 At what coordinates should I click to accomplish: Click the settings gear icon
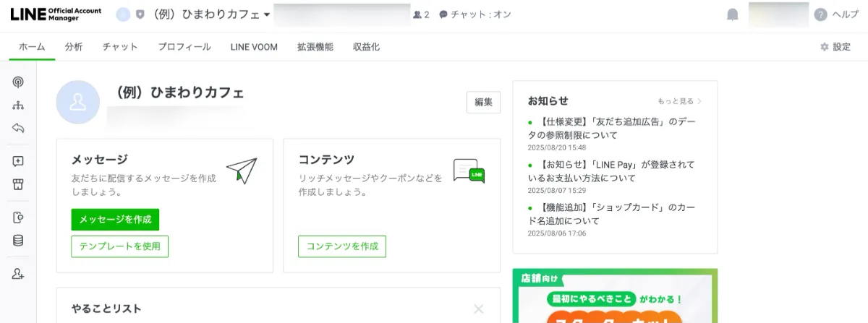pyautogui.click(x=824, y=47)
